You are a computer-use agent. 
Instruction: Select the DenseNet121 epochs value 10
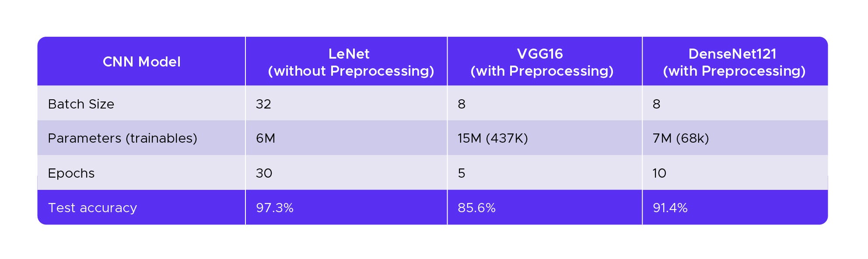[659, 173]
